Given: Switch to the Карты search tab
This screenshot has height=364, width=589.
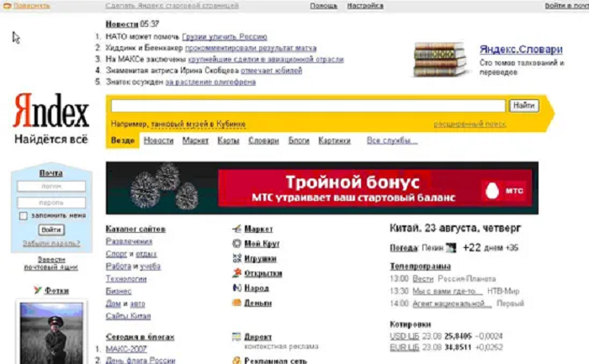Looking at the screenshot, I should [228, 140].
